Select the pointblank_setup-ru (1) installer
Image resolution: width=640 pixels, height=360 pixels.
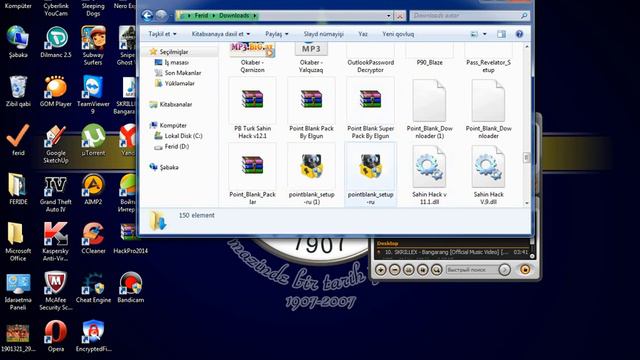tap(311, 175)
